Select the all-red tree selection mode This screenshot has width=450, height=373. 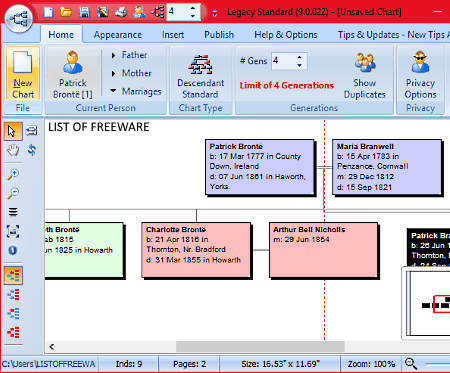tap(13, 332)
